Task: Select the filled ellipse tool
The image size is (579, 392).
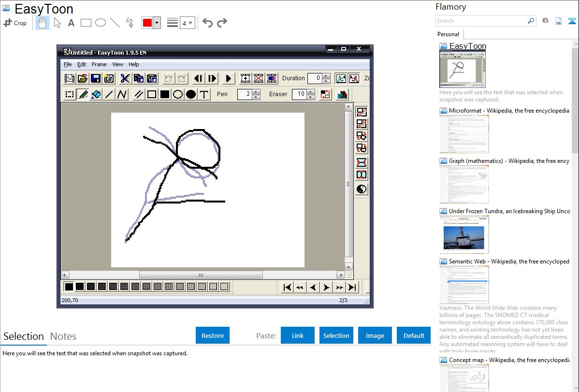Action: tap(191, 94)
